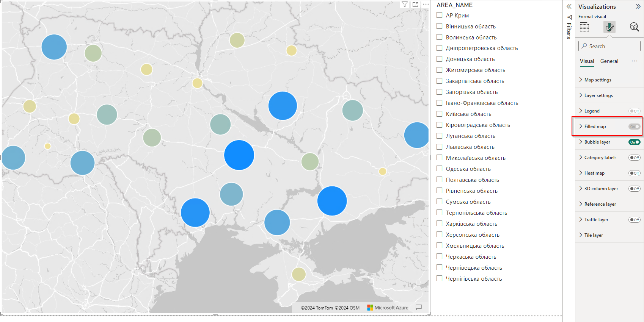Viewport: 644px width, 322px height.
Task: Open focus mode for the map visual
Action: pos(415,5)
